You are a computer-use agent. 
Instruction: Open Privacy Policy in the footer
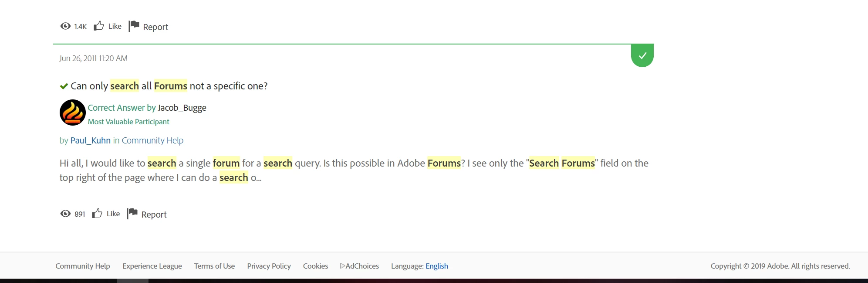click(269, 266)
